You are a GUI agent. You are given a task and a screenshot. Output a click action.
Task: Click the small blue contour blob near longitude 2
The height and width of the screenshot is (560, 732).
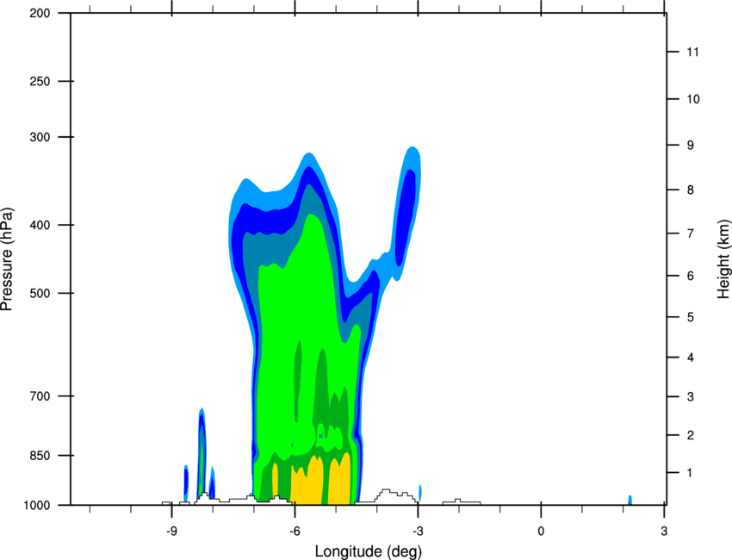[630, 500]
